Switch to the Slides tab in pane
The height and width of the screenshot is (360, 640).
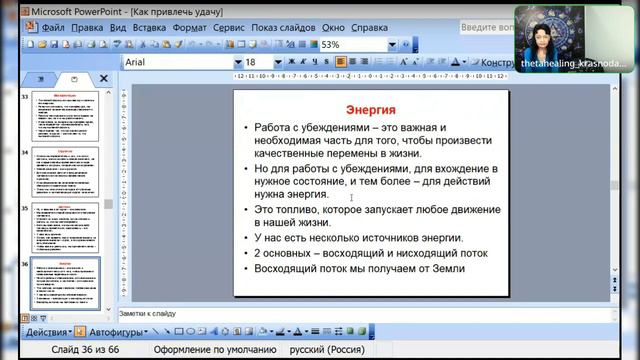point(74,79)
